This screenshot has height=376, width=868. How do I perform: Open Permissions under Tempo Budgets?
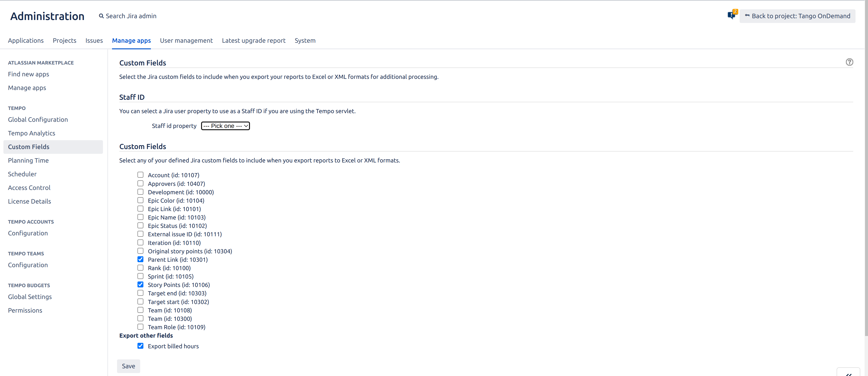coord(25,310)
